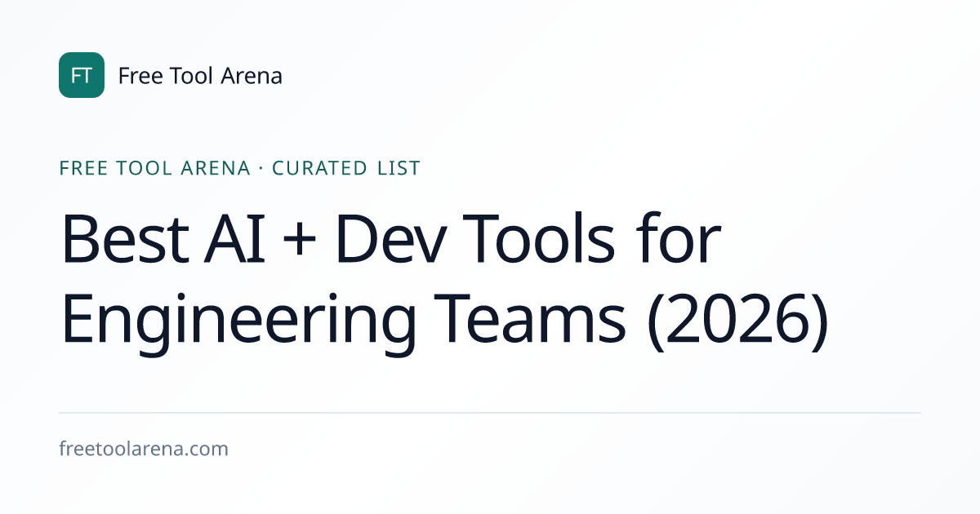
Task: Select the "FREE TOOL ARENA · CURATED LIST" label
Action: [240, 168]
